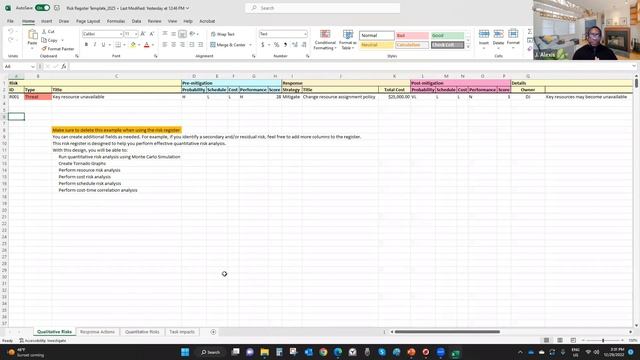Open the File menu
This screenshot has height=360, width=640.
tap(10, 21)
